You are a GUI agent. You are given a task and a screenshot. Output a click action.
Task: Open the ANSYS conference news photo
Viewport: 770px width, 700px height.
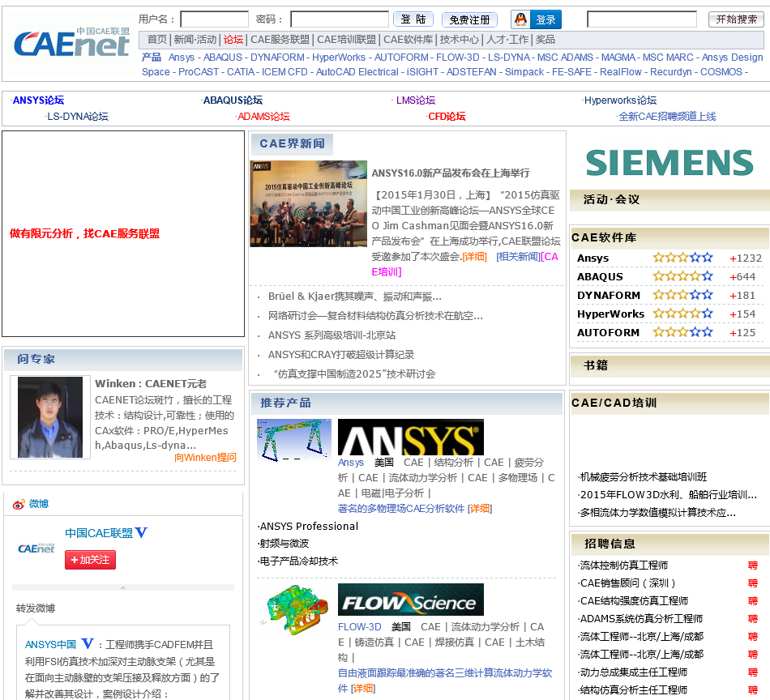pyautogui.click(x=308, y=203)
